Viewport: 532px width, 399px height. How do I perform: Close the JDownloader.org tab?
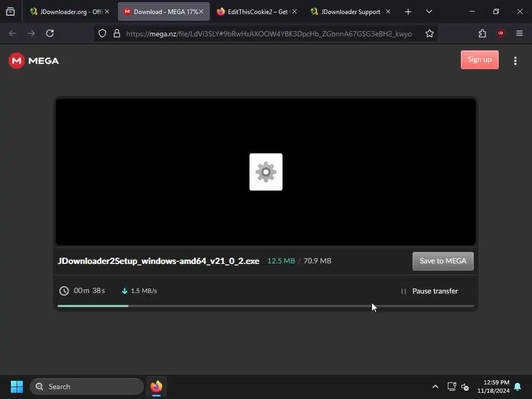[x=107, y=11]
